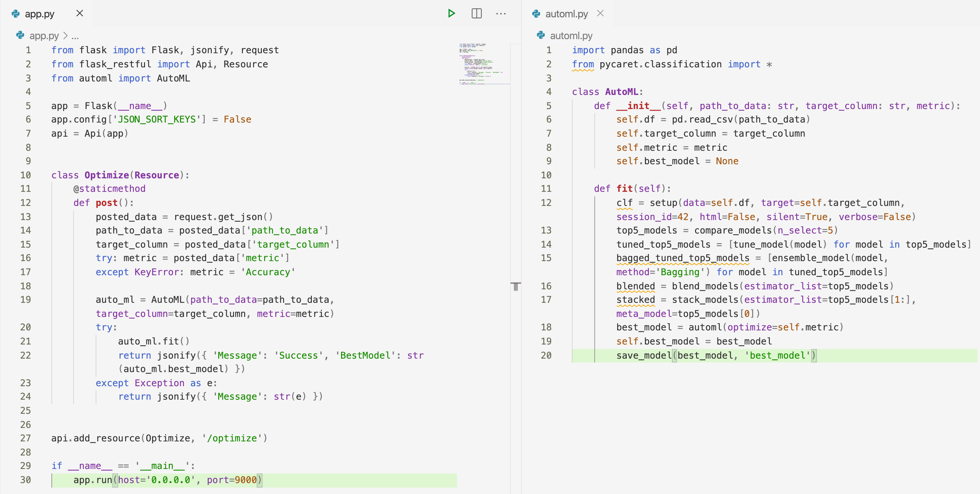Close the app.py tab
980x494 pixels.
(x=80, y=14)
